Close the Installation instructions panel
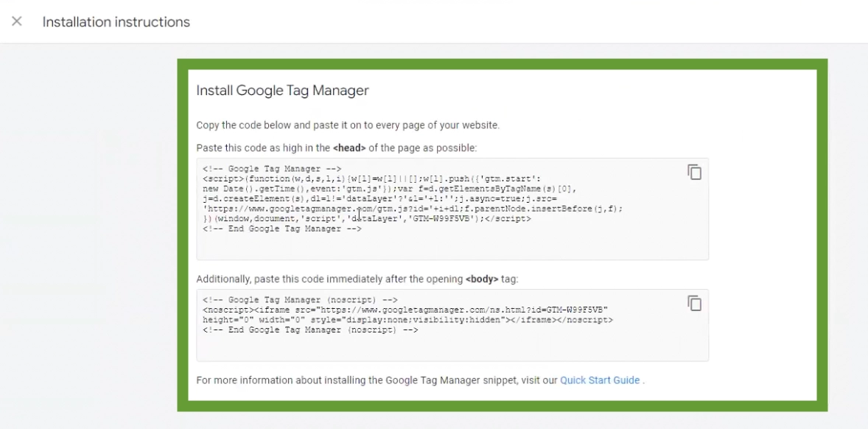The image size is (868, 429). (17, 21)
